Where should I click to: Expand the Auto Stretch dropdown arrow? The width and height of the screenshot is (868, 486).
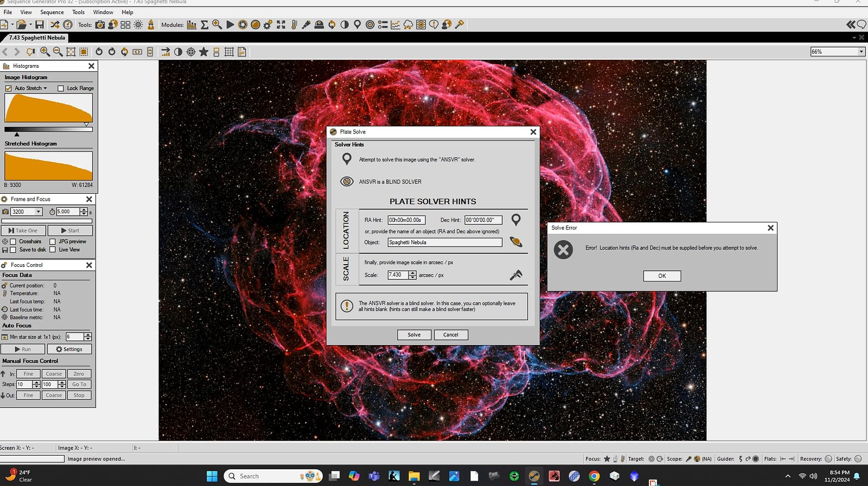[x=45, y=88]
